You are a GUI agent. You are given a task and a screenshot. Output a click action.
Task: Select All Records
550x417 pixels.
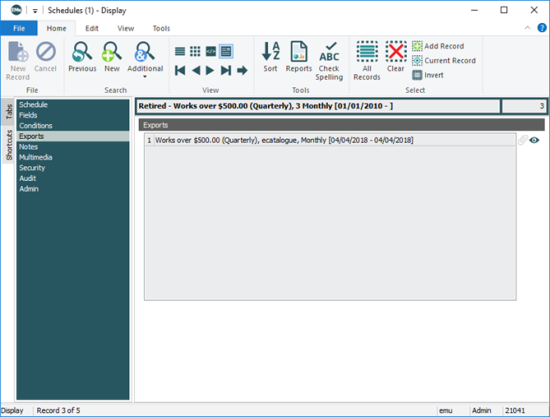tap(367, 60)
